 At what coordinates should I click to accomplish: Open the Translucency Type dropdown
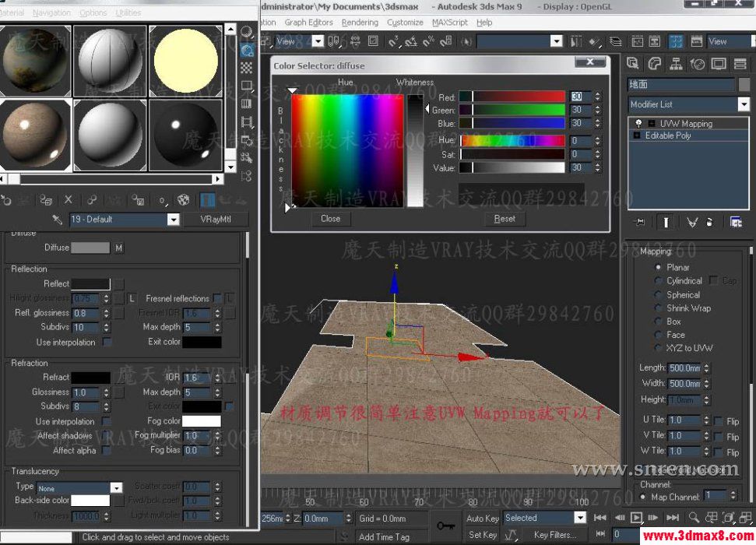pyautogui.click(x=118, y=487)
